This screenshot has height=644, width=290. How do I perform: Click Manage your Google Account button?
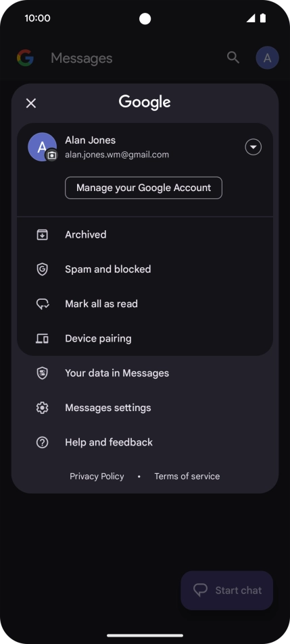143,188
